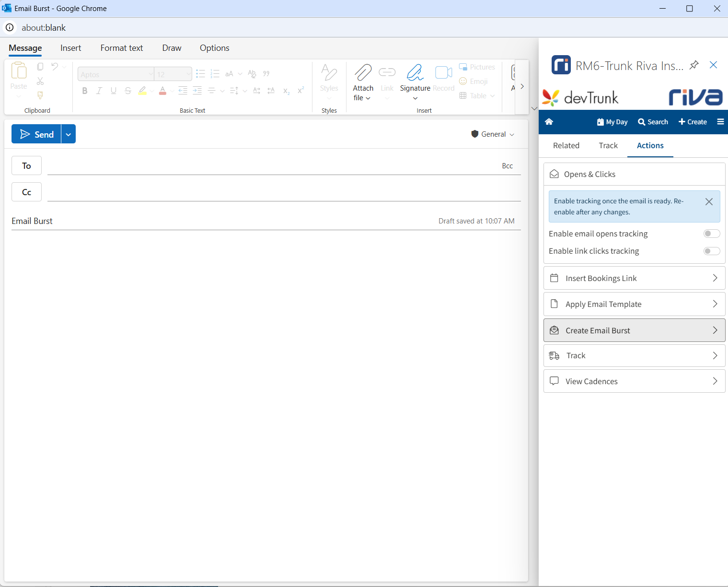Open My Day calendar view
The image size is (728, 587).
click(x=612, y=122)
